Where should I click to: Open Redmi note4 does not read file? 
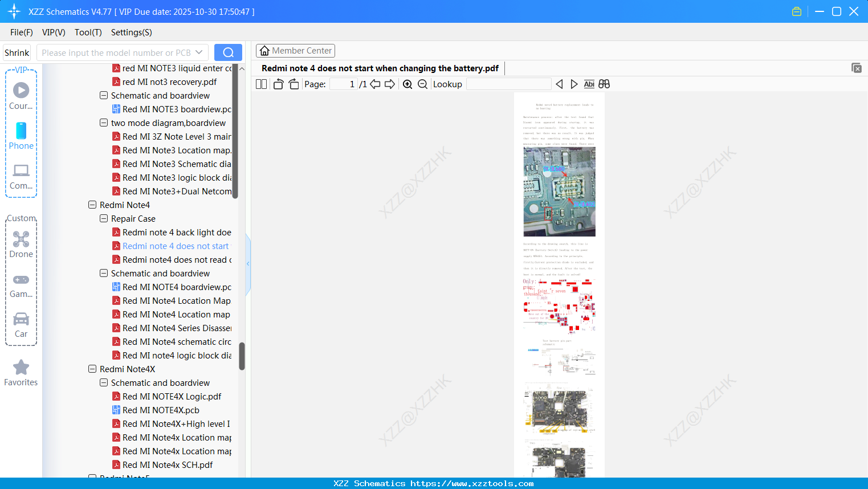[172, 259]
